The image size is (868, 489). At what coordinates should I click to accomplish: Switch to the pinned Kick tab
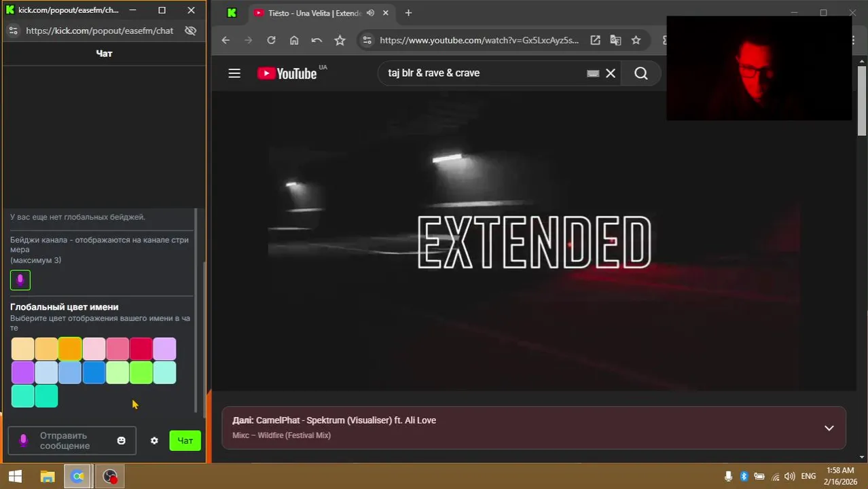point(232,13)
